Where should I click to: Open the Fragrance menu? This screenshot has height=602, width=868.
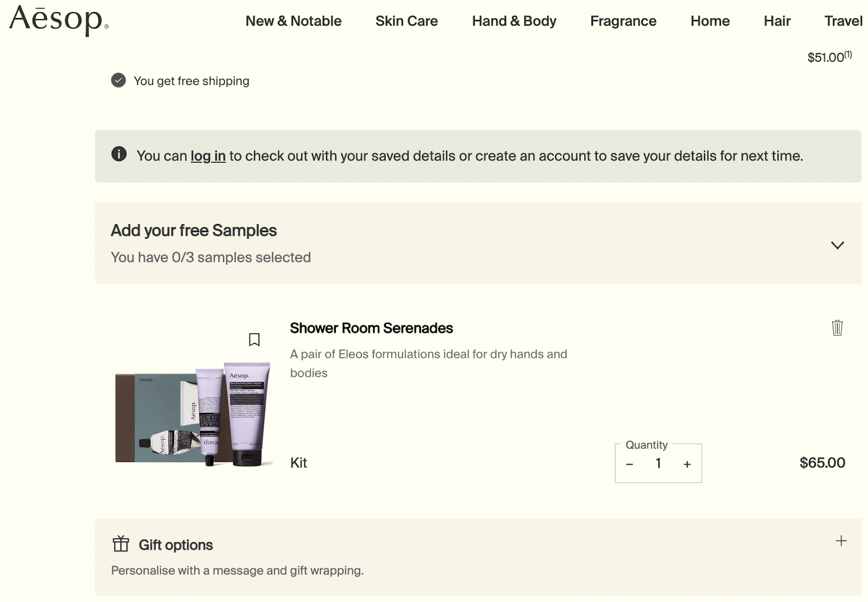click(623, 21)
